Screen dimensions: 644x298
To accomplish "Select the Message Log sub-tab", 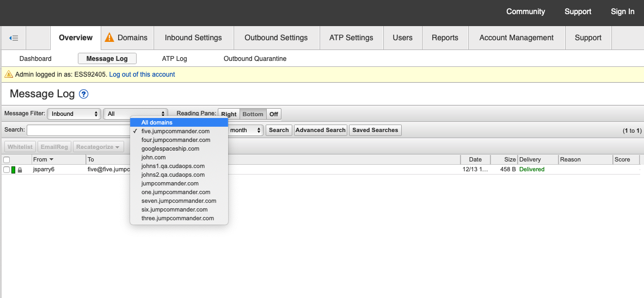I will tap(107, 59).
